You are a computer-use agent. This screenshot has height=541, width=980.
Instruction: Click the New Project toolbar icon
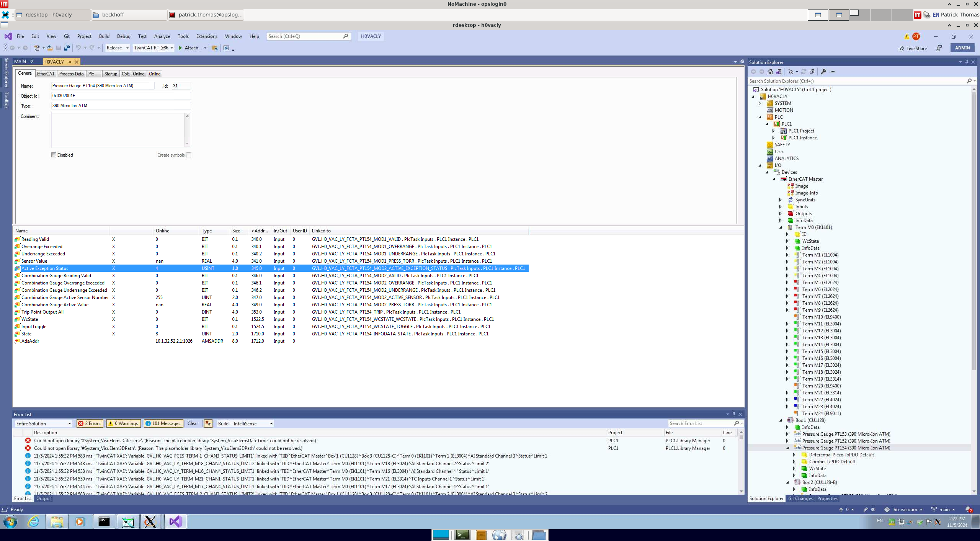click(37, 48)
